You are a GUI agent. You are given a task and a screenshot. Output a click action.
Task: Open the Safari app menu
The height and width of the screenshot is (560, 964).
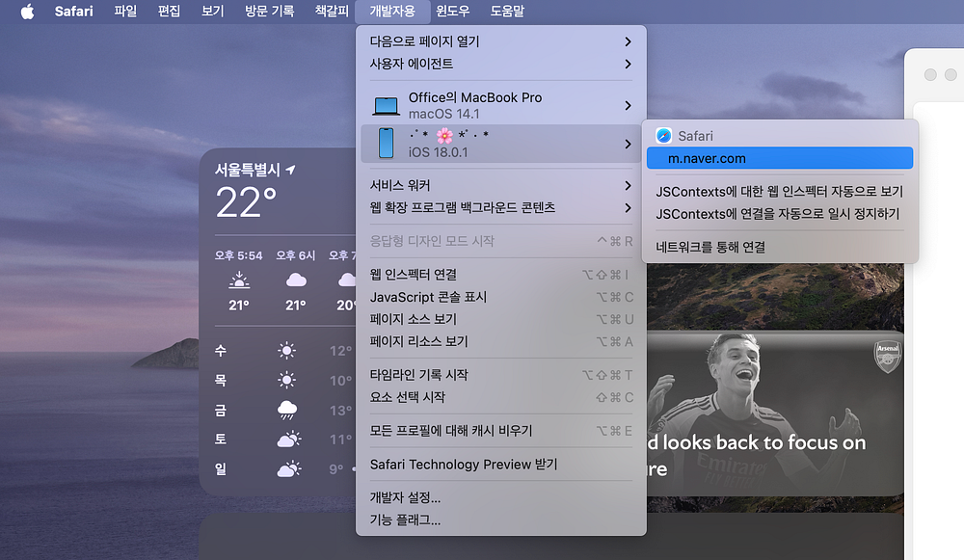point(74,11)
